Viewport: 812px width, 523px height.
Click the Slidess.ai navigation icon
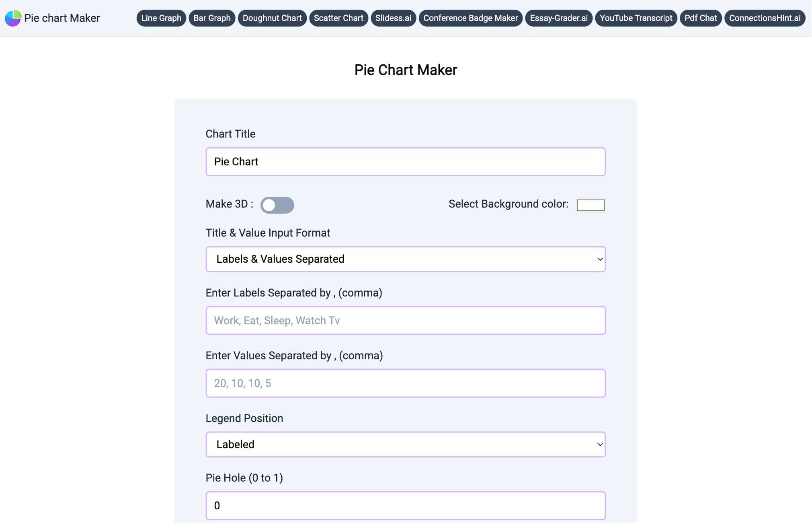tap(394, 19)
